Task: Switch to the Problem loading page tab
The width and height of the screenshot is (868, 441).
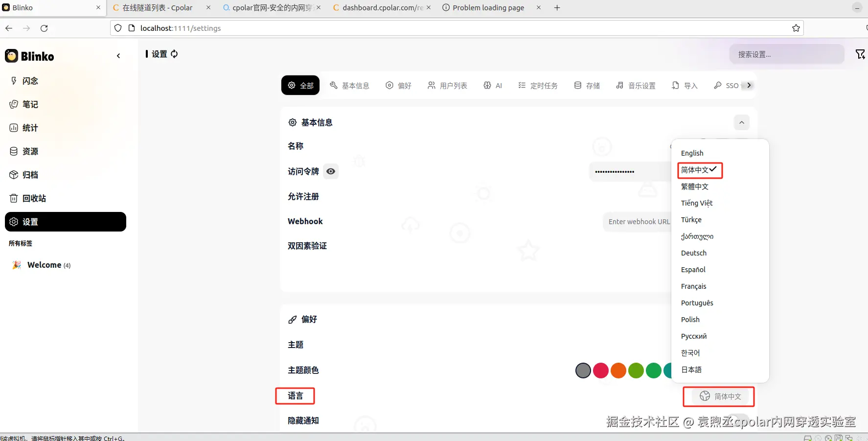Action: point(491,8)
